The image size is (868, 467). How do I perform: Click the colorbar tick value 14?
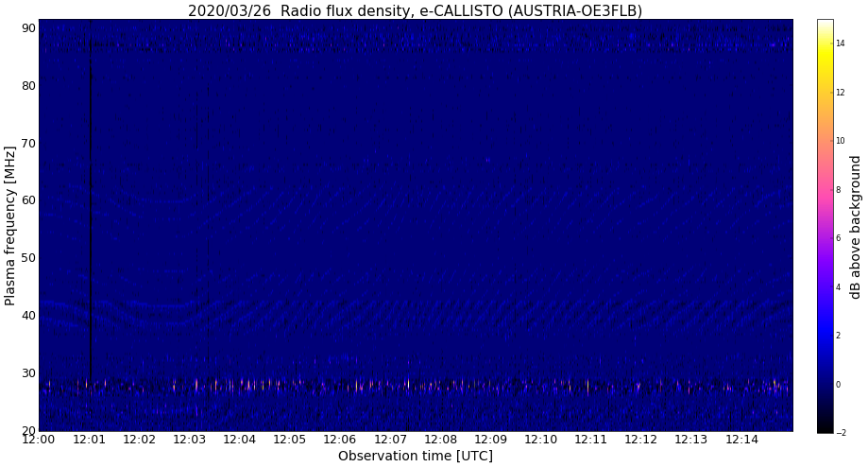pos(841,43)
